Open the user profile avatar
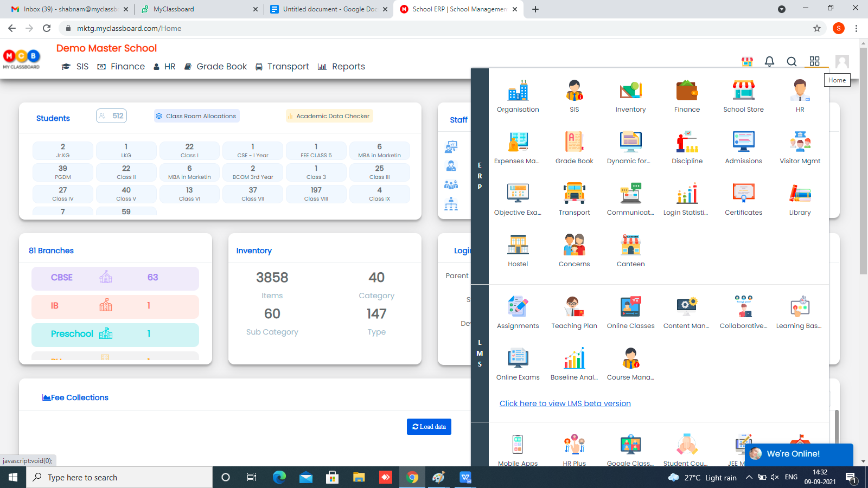The image size is (868, 488). [842, 61]
